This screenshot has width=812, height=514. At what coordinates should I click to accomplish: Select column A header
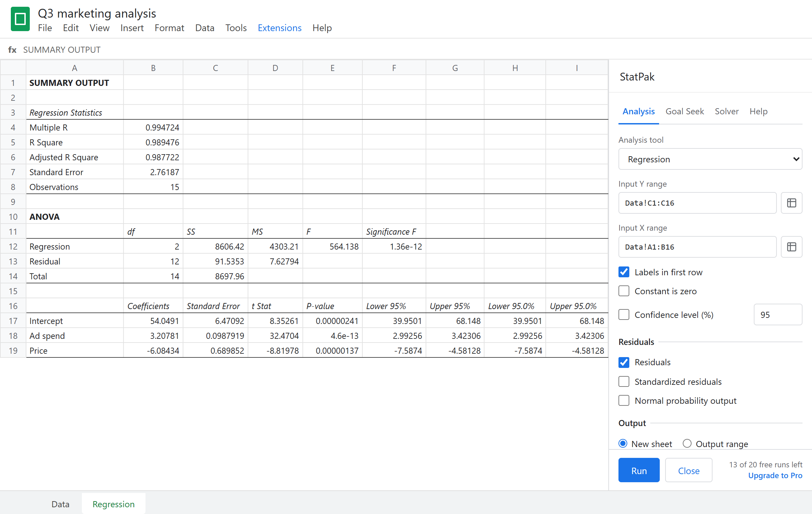click(75, 68)
